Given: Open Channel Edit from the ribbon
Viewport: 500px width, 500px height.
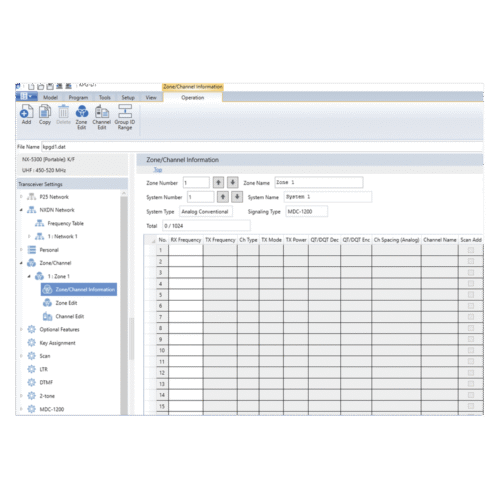Looking at the screenshot, I should point(102,117).
